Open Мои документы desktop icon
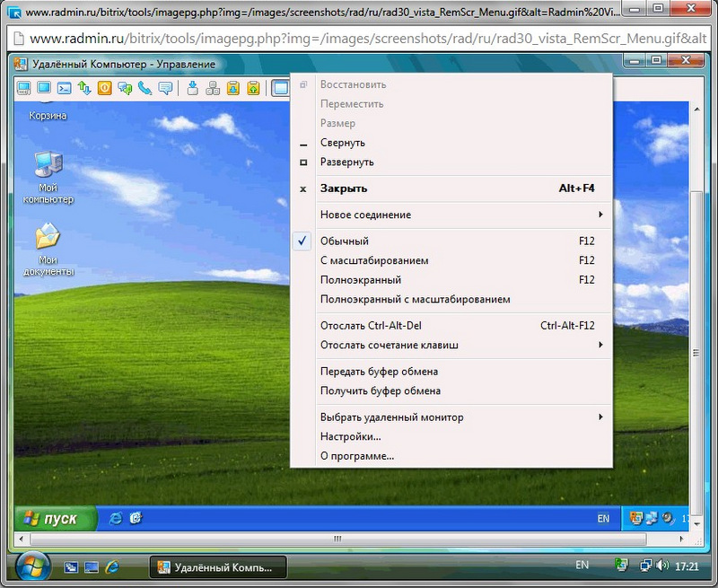Viewport: 718px width, 588px height. [48, 250]
